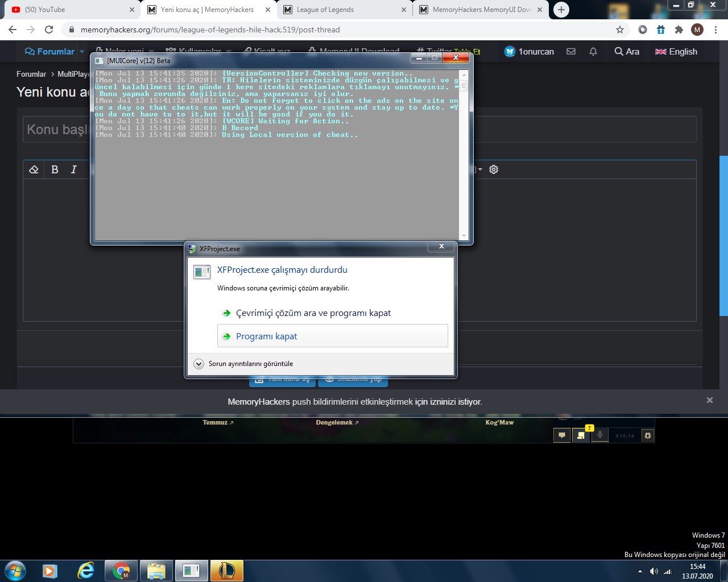Show hidden tray icons arrow

pos(640,571)
